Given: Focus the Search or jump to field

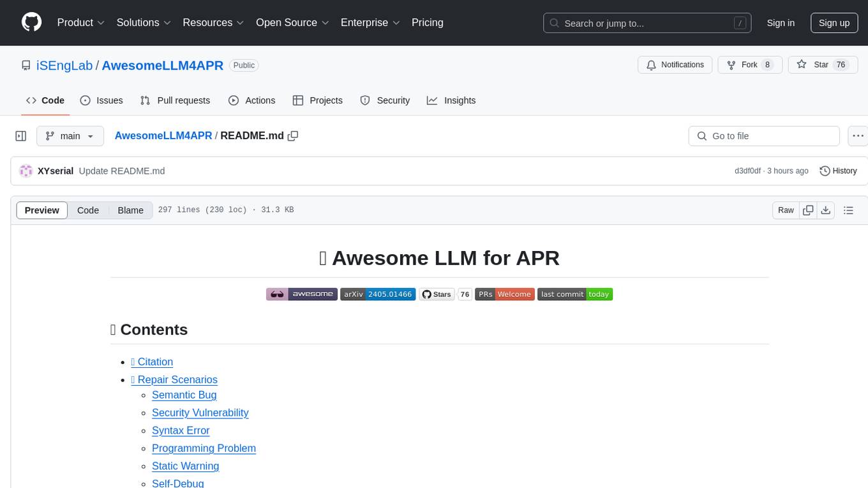Looking at the screenshot, I should tap(647, 23).
